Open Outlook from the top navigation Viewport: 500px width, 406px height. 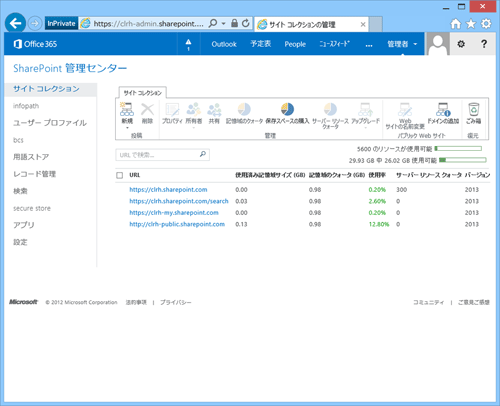pos(224,44)
